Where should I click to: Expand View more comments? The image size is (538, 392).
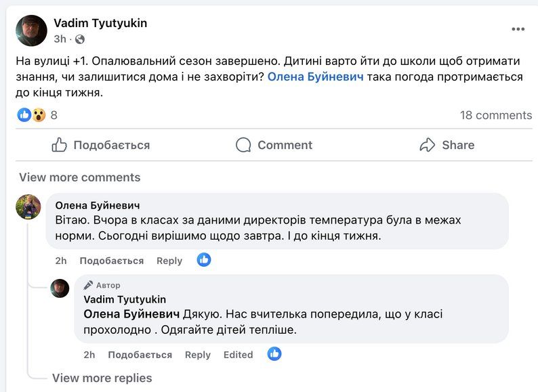tap(79, 177)
